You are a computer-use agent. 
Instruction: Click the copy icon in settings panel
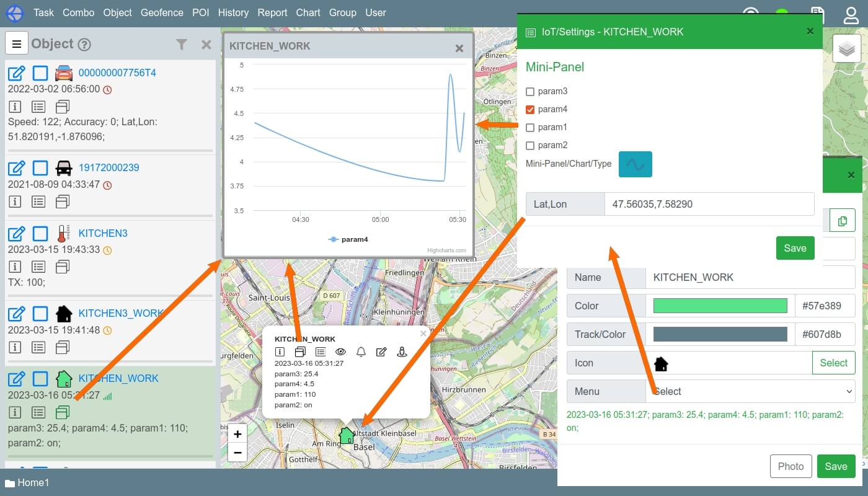842,221
